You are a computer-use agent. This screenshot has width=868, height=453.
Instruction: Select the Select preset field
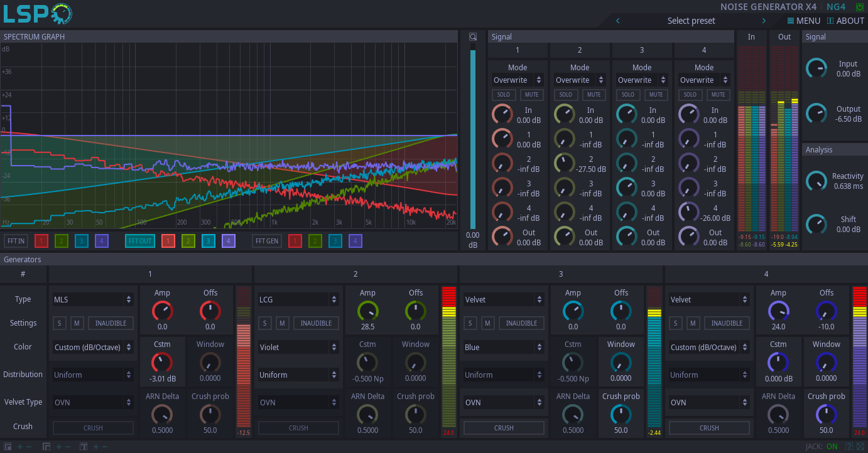[691, 21]
